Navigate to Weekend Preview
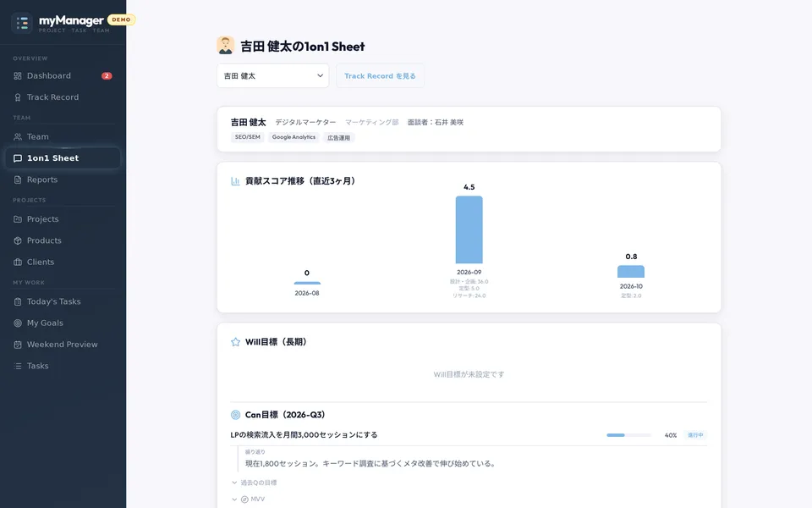 (63, 345)
